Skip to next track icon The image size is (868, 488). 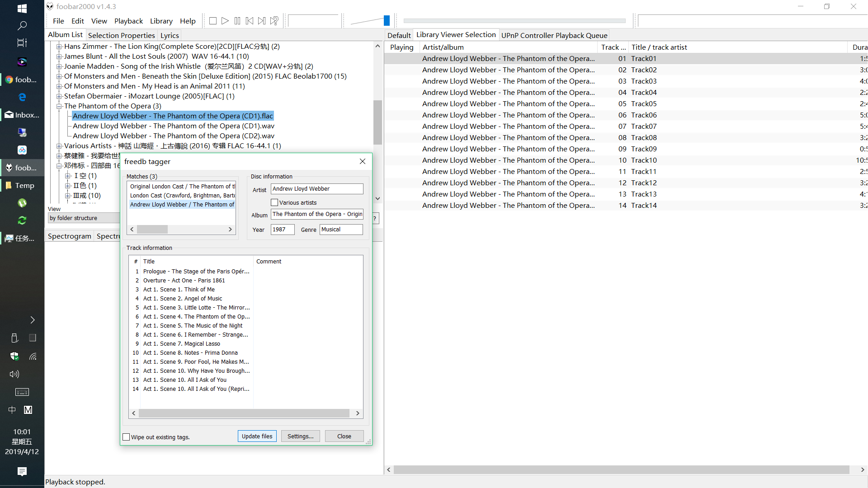(262, 21)
